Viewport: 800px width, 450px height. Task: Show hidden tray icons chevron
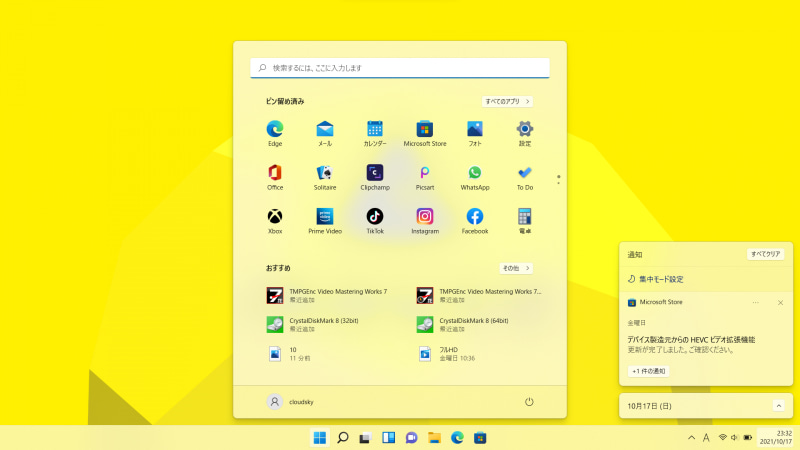[691, 438]
